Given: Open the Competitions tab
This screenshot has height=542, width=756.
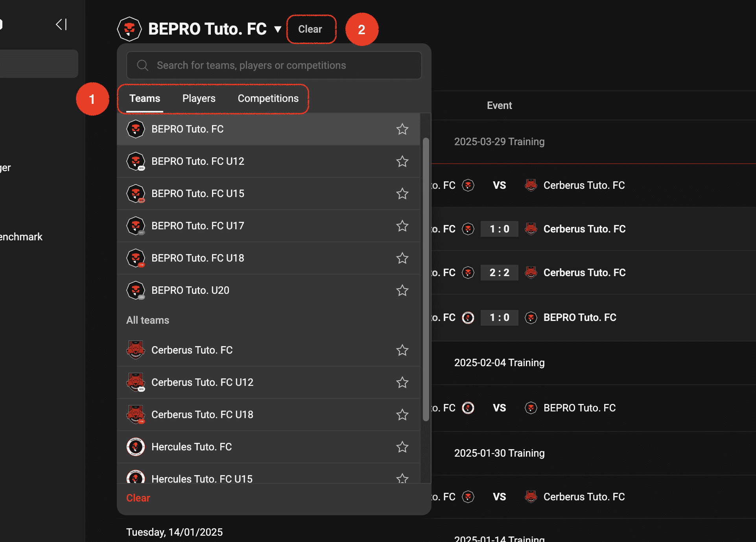Looking at the screenshot, I should pos(268,98).
